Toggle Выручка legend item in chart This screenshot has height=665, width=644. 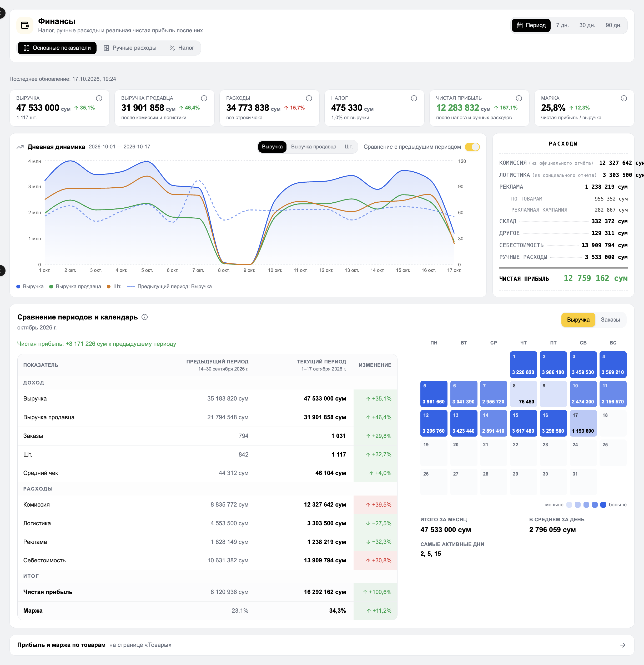[x=30, y=287]
